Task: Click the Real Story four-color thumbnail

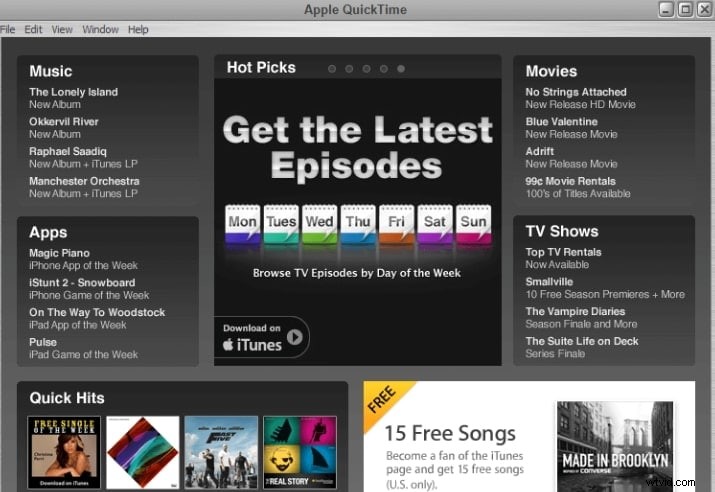Action: tap(300, 452)
